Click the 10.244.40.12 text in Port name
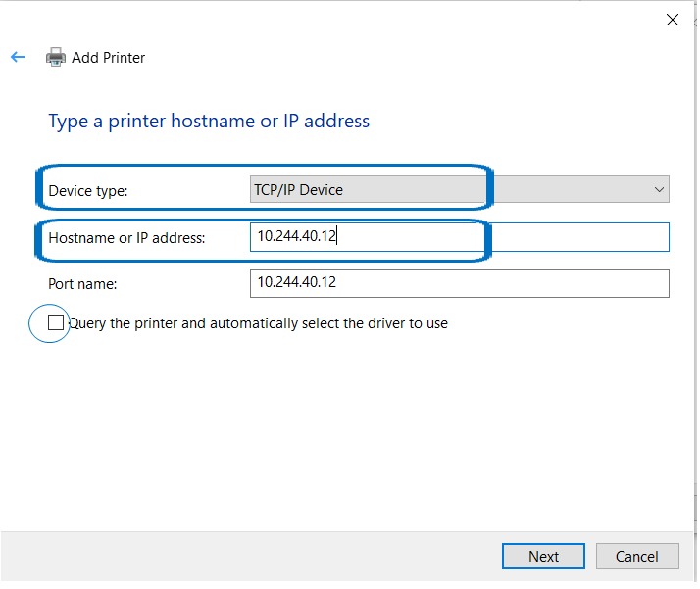700x589 pixels. pos(297,283)
